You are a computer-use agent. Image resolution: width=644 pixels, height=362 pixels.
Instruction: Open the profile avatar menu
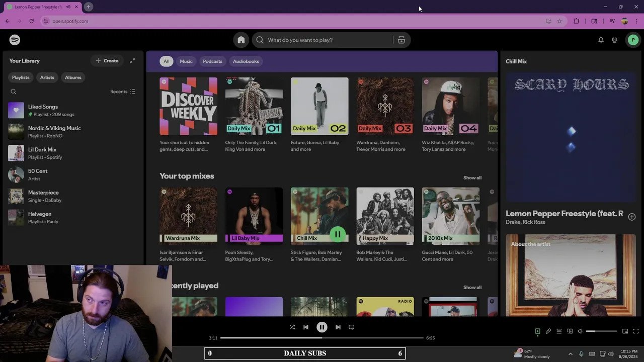pyautogui.click(x=633, y=40)
